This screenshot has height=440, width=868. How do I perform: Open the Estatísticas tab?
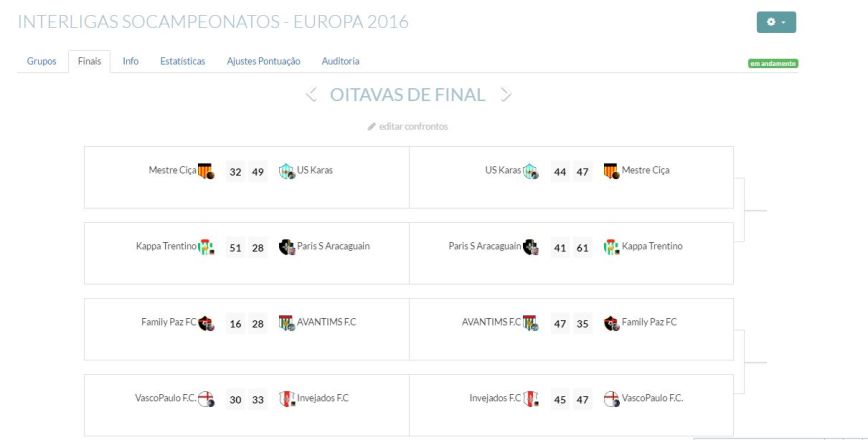tap(182, 61)
